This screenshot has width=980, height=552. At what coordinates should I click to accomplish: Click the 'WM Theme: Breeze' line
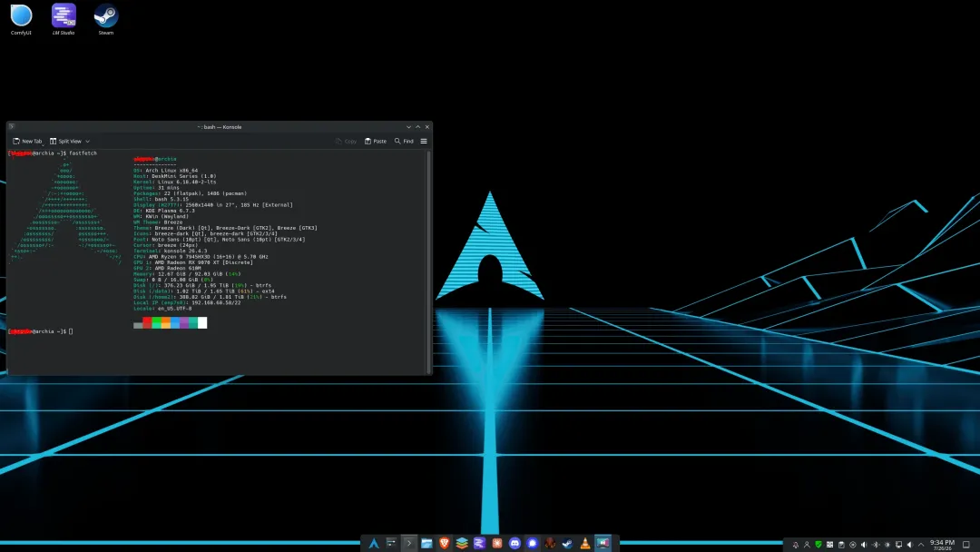pyautogui.click(x=158, y=222)
